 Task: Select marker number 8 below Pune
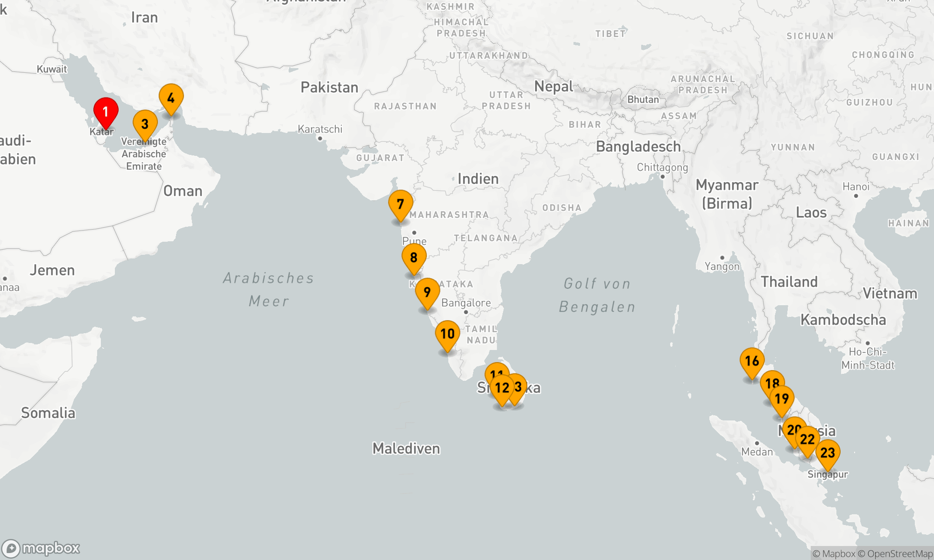414,257
